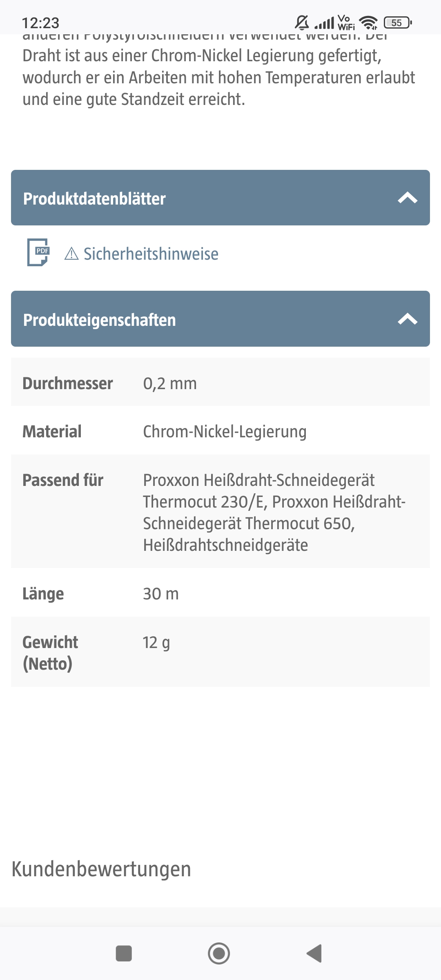Tap the battery indicator showing 55

tap(398, 23)
